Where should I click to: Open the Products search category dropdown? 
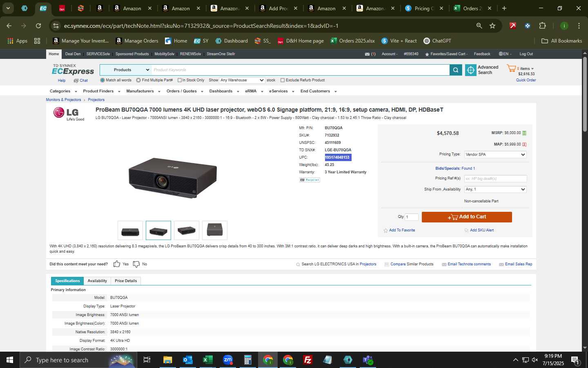point(126,70)
